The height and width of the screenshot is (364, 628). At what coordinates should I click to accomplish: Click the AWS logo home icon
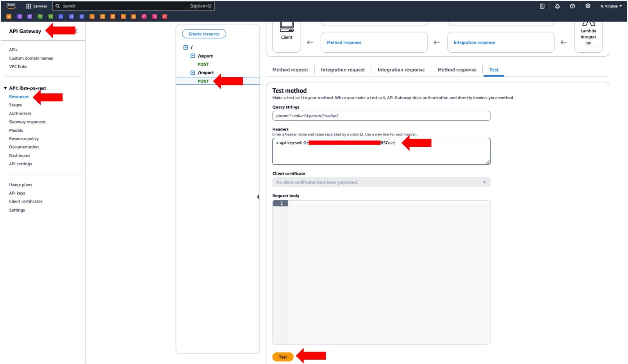11,6
